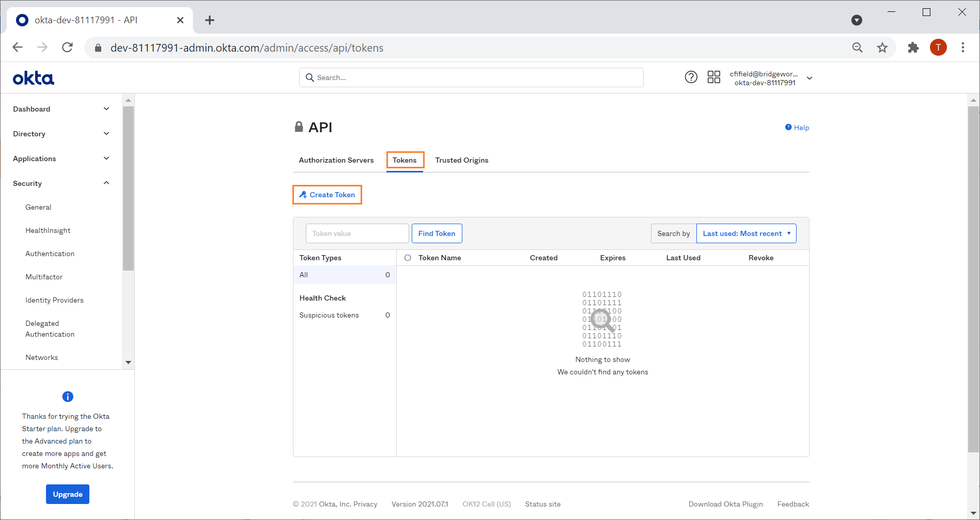Click the Revoke column header
The width and height of the screenshot is (980, 520).
[761, 258]
